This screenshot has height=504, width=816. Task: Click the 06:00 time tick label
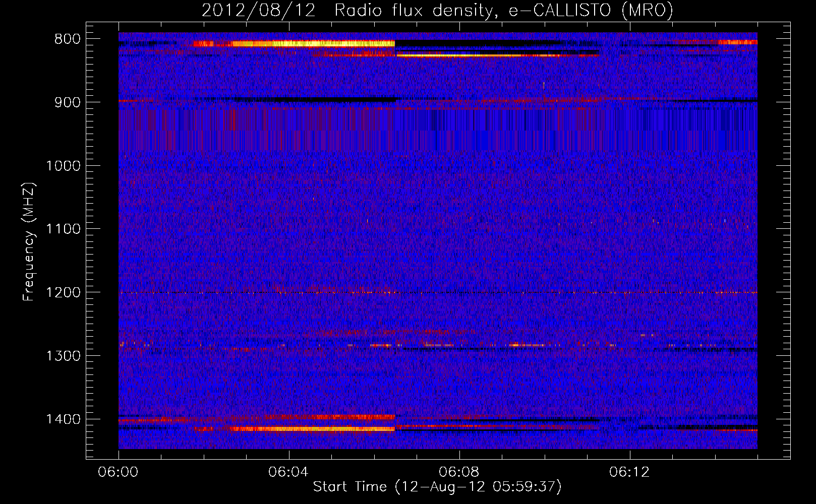click(x=118, y=472)
